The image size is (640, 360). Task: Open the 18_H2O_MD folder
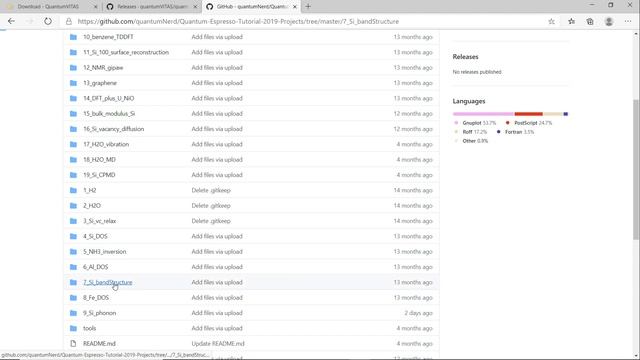pyautogui.click(x=99, y=160)
